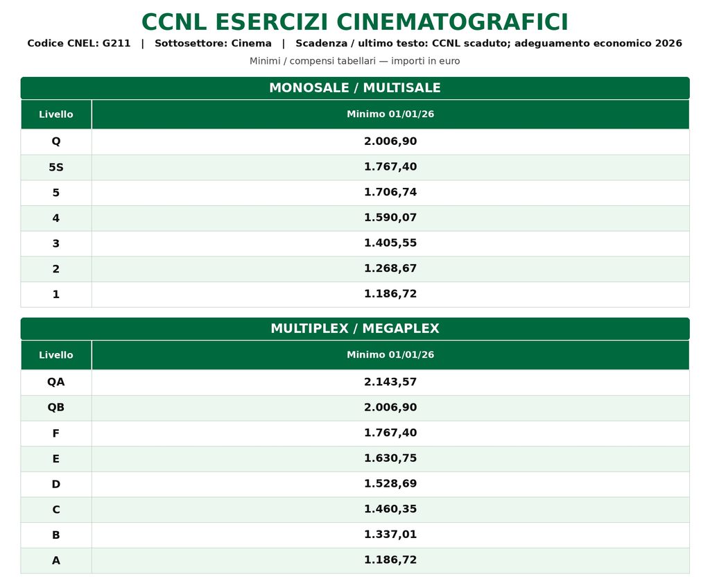Click the Livello column header in Monosale table
Viewport: 710px width, 588px height.
click(56, 114)
